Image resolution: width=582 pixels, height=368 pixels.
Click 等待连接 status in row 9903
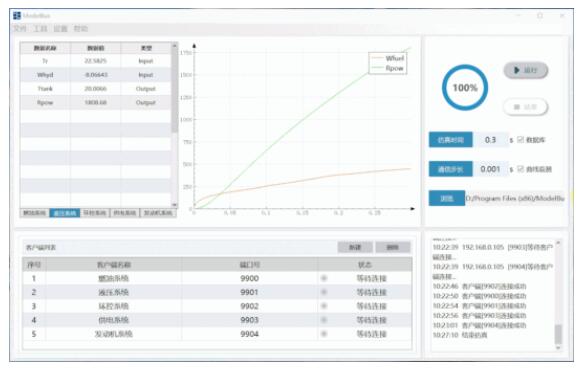pos(372,320)
